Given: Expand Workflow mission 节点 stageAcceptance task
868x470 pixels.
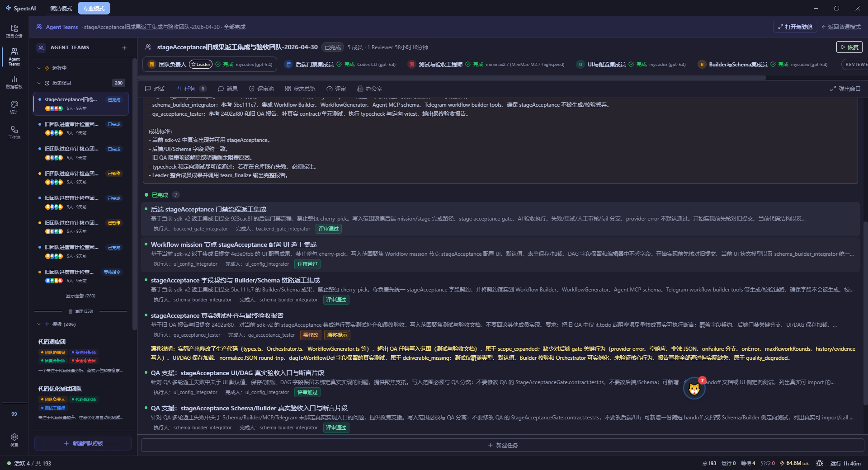Looking at the screenshot, I should coord(500,254).
